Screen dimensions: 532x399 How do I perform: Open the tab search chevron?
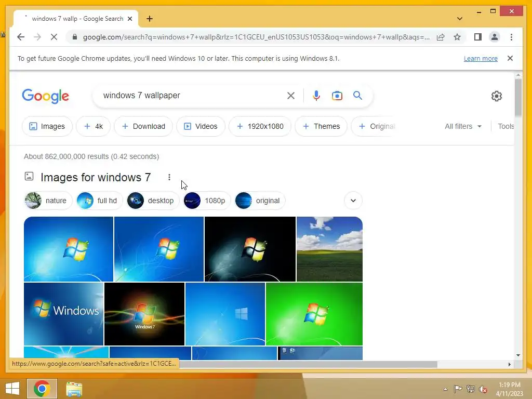coord(459,19)
